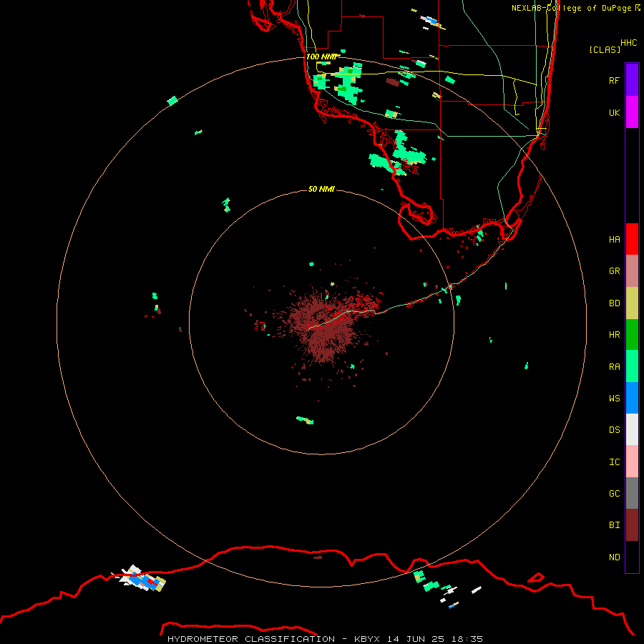Select the GR graupel legend swatch

click(x=632, y=271)
